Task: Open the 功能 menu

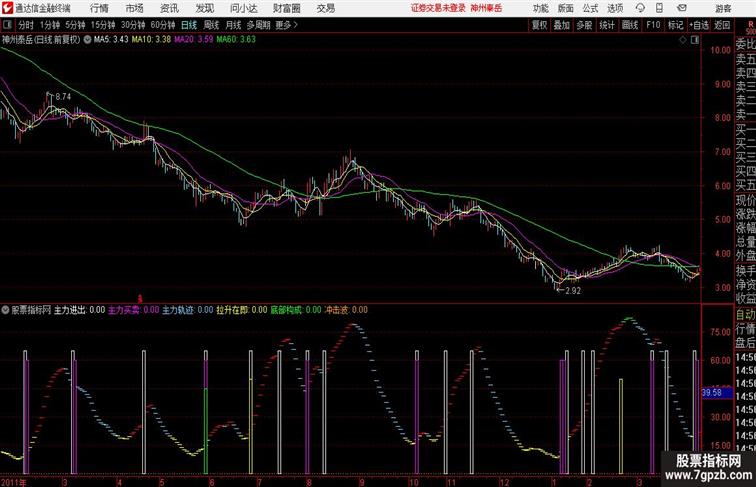Action: tap(540, 8)
